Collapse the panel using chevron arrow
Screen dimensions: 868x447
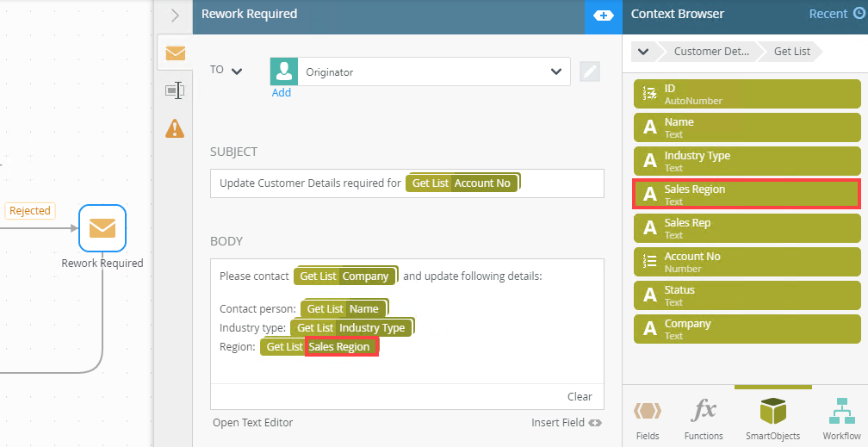click(175, 16)
